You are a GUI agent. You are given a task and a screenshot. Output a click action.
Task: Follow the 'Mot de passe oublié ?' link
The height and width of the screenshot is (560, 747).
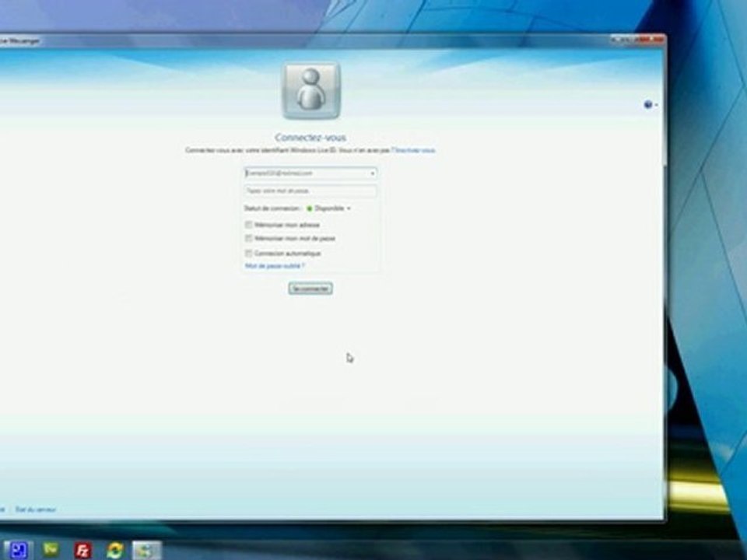click(275, 266)
